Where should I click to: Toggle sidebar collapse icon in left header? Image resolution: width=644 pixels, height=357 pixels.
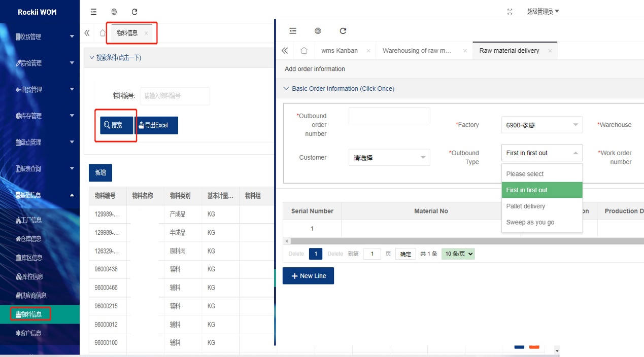tap(93, 12)
